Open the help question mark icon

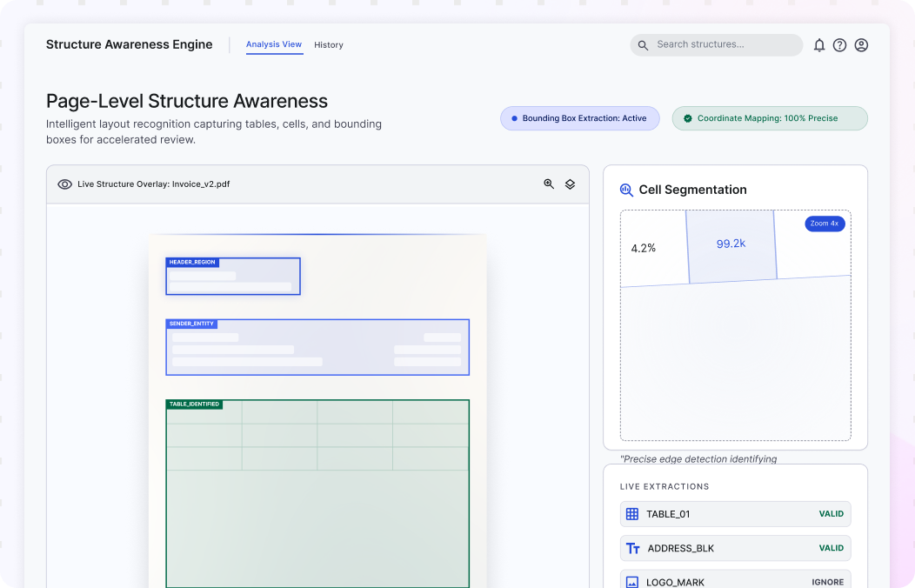coord(839,45)
